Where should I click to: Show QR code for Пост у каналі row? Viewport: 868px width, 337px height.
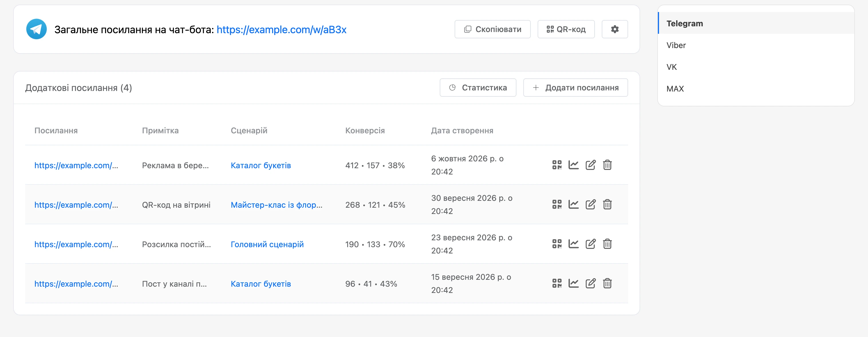[557, 283]
